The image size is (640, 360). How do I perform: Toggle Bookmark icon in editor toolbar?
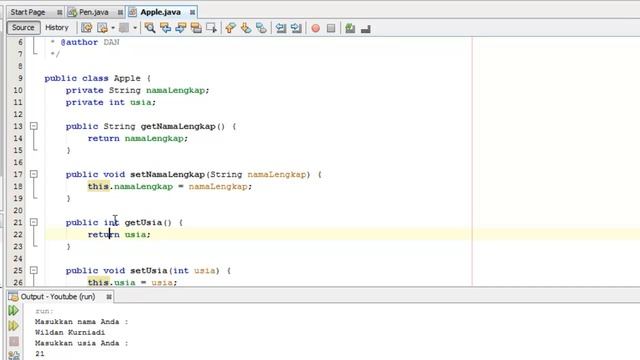click(261, 28)
